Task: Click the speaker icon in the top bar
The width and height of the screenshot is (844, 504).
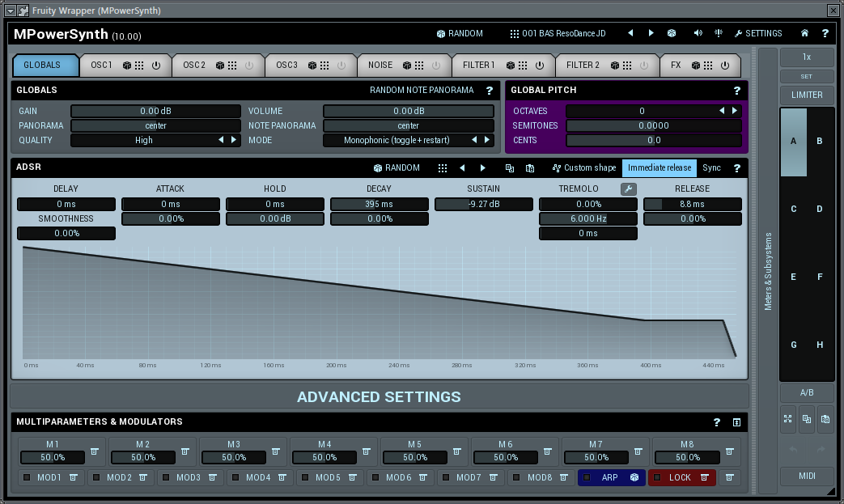Action: pos(698,34)
